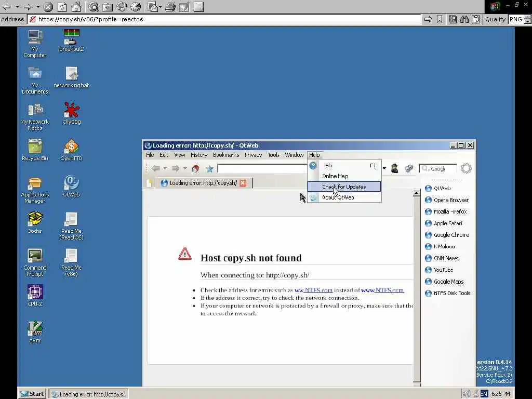The image size is (532, 399).
Task: Click the outer browser Back arrow
Action: point(6,6)
